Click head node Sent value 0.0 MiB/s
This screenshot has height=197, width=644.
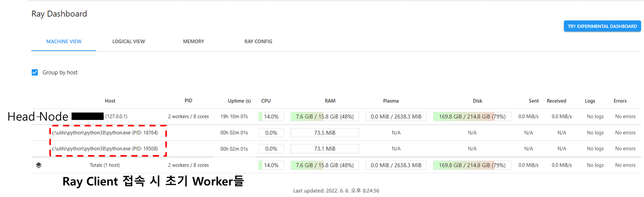[x=528, y=117]
